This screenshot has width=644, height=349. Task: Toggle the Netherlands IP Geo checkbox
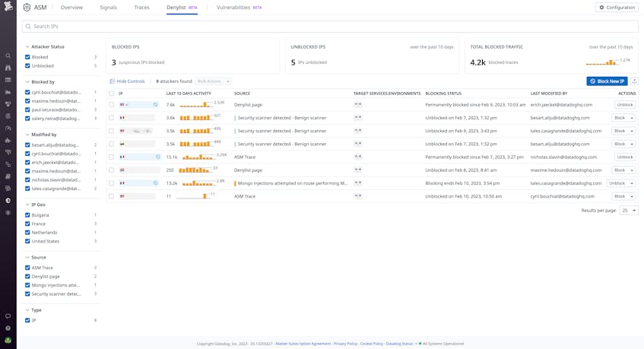[27, 233]
